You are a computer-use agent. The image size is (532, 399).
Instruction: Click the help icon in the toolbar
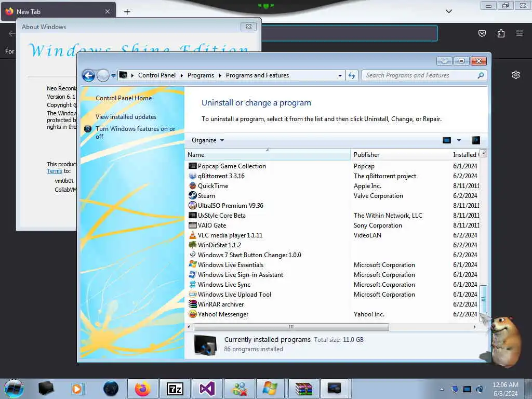pos(476,140)
